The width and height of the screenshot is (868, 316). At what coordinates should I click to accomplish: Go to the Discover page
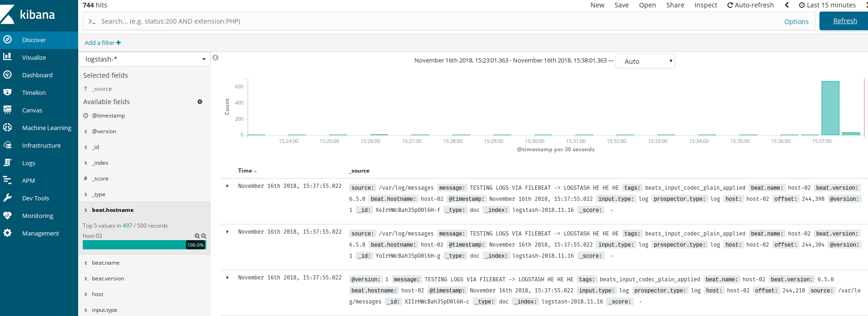tap(39, 40)
